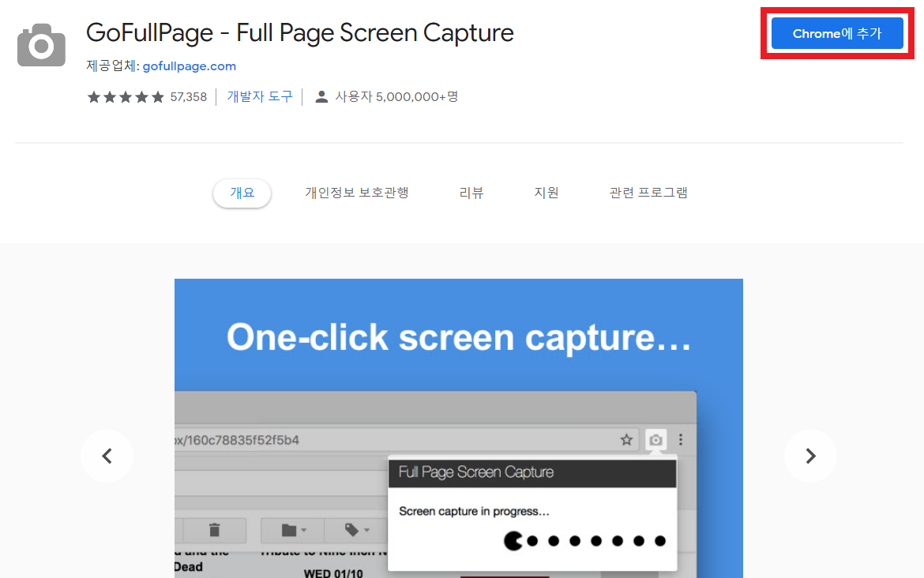Click the 'One-click screen capture' preview image
This screenshot has width=924, height=578.
click(x=459, y=428)
